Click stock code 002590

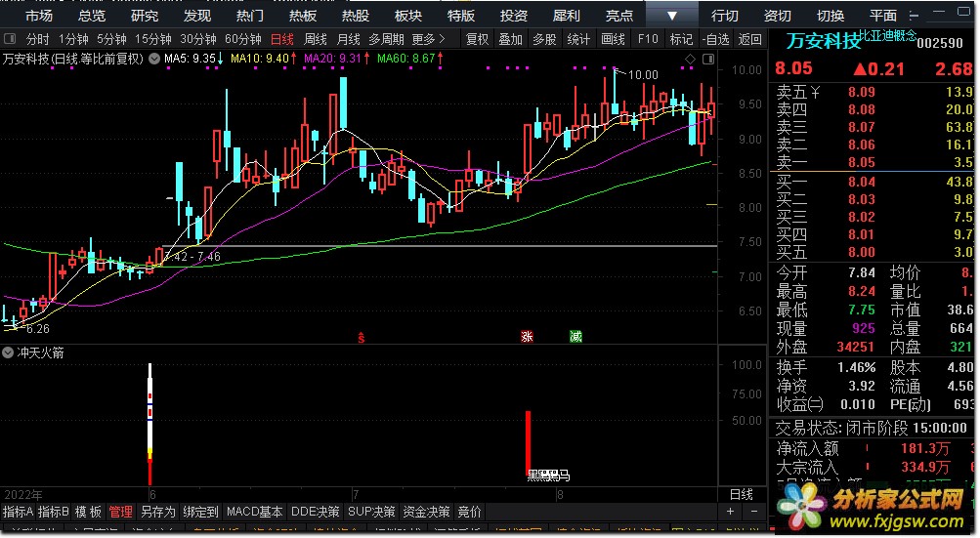pyautogui.click(x=940, y=43)
